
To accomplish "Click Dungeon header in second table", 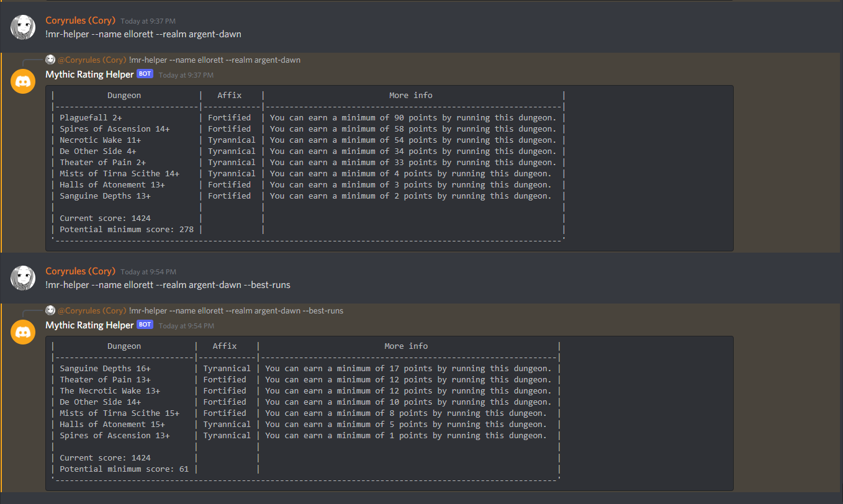I will pos(124,346).
